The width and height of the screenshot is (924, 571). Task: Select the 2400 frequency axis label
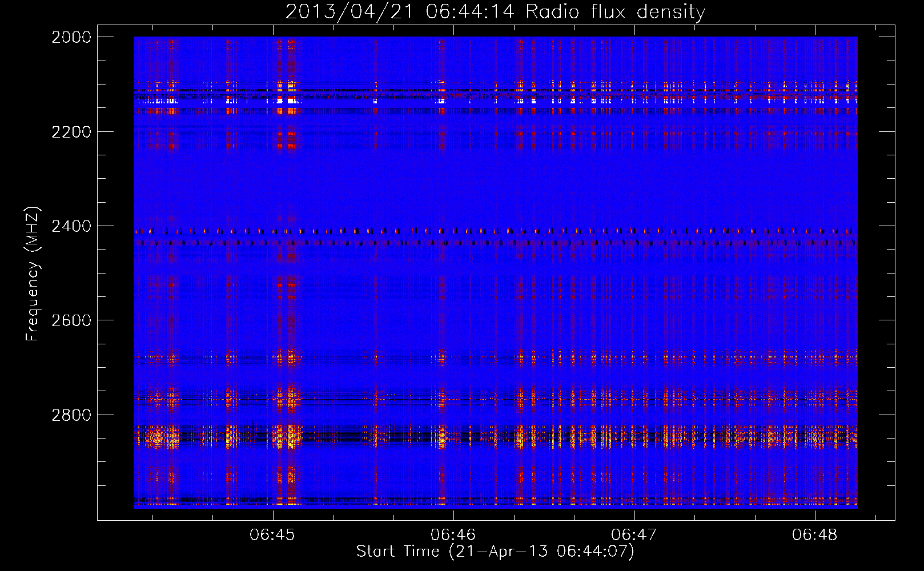tap(71, 227)
